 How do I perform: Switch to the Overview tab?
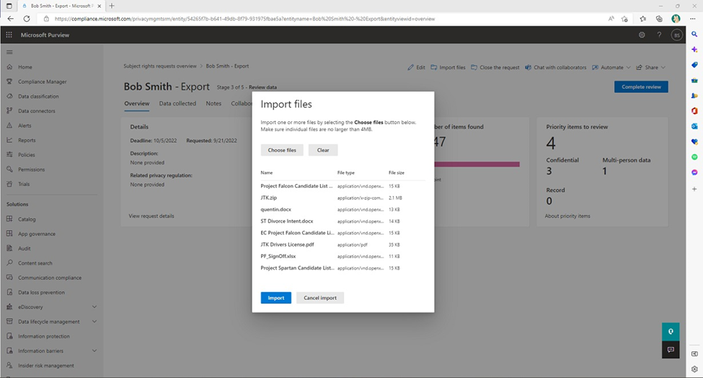point(137,104)
